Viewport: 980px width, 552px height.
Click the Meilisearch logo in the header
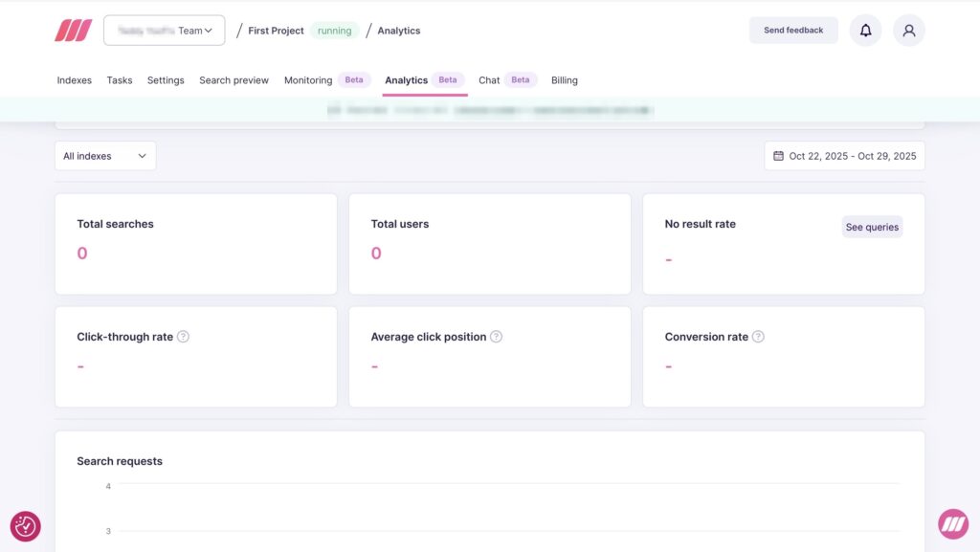point(74,29)
